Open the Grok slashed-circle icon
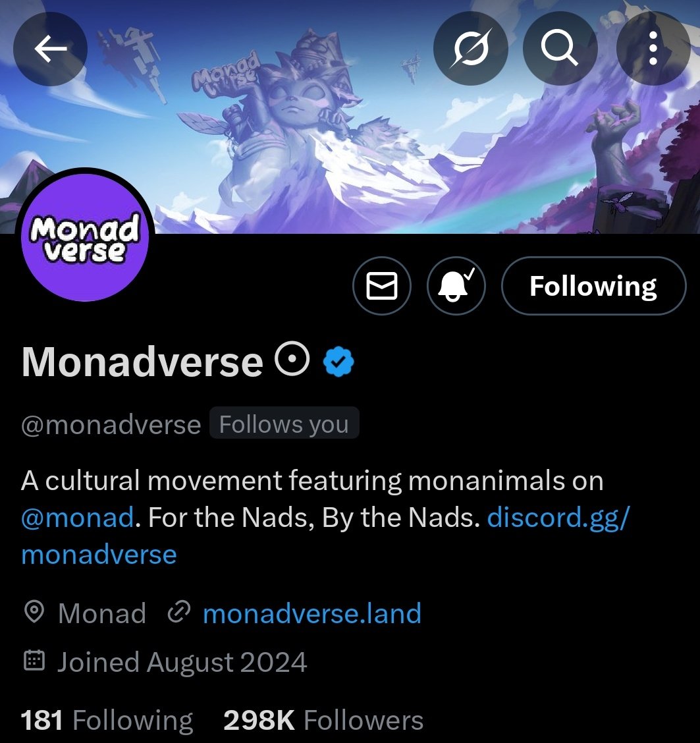This screenshot has width=700, height=743. 471,48
